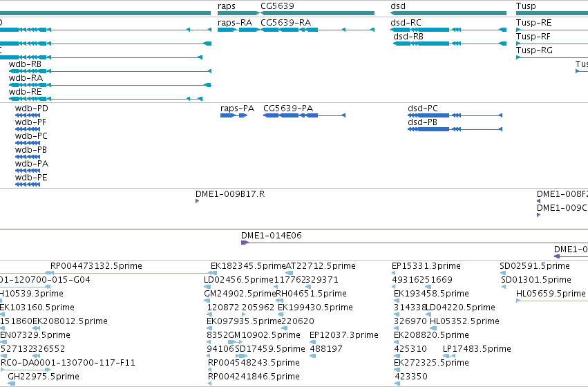Select the RP004548243.5prime EST label
The width and height of the screenshot is (588, 387).
pyautogui.click(x=254, y=363)
